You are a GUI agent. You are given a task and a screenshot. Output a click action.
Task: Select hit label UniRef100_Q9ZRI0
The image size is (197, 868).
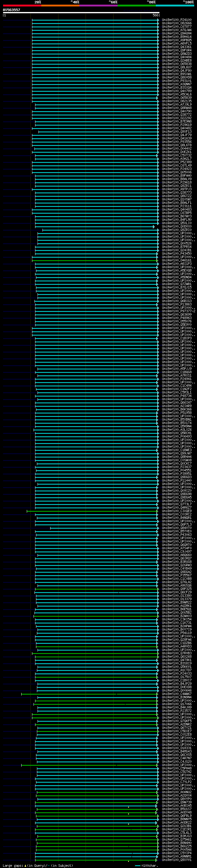click(177, 230)
